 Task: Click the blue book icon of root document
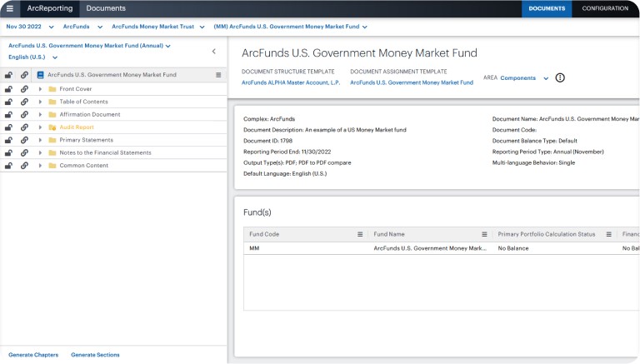tap(40, 75)
